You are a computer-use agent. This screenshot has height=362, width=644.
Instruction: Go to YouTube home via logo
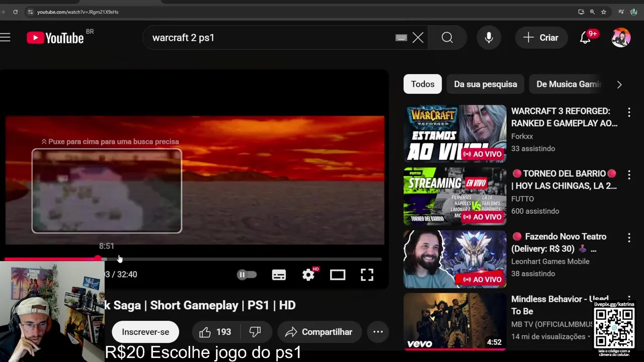click(55, 38)
